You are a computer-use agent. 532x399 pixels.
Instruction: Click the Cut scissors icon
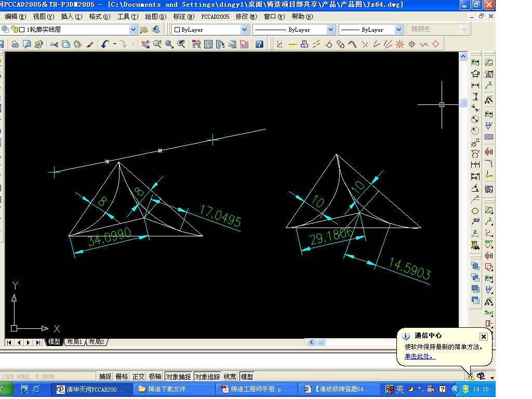coord(54,45)
